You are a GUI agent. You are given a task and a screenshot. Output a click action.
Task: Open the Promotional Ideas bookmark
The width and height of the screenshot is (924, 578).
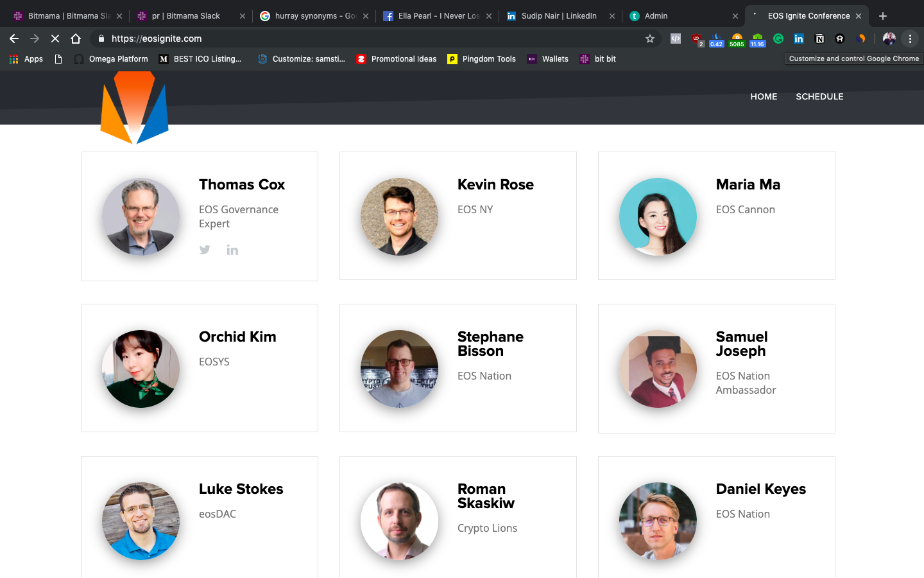coord(397,58)
